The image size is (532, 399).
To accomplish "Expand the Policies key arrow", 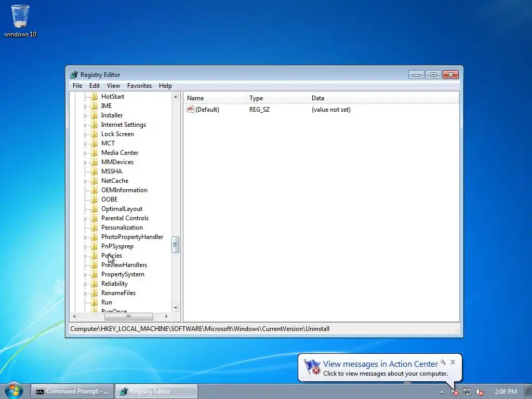I will [86, 256].
